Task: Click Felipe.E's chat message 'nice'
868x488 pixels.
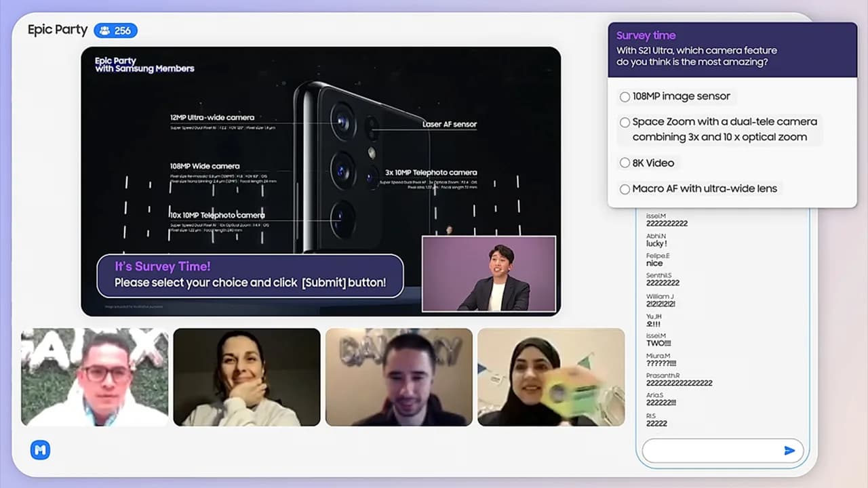Action: [654, 263]
